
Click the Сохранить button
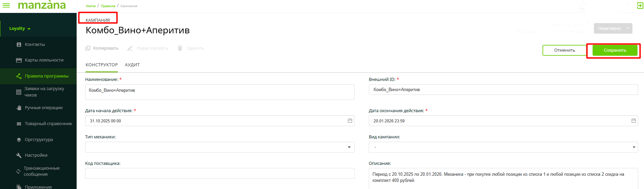pyautogui.click(x=615, y=50)
